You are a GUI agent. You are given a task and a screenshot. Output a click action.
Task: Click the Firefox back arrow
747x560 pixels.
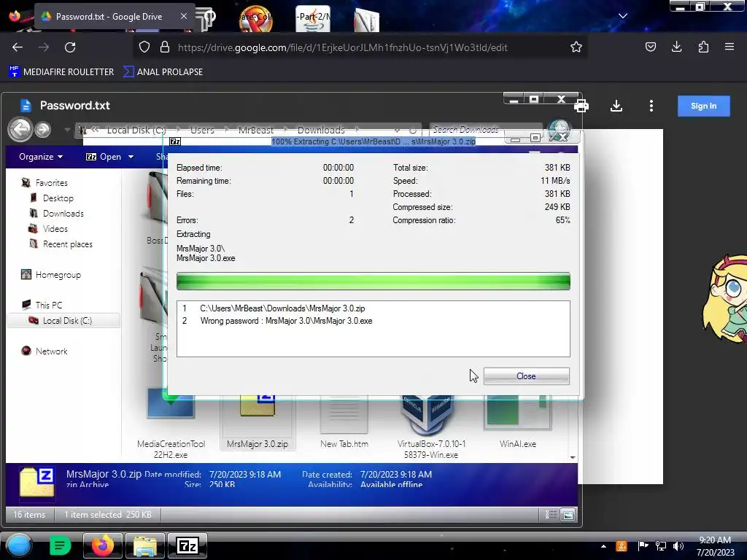point(18,47)
